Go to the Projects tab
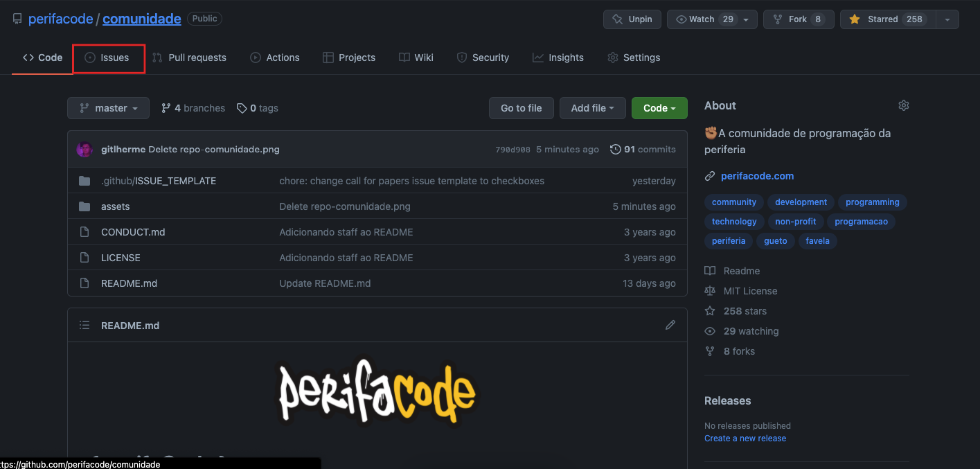The height and width of the screenshot is (469, 980). (x=349, y=57)
